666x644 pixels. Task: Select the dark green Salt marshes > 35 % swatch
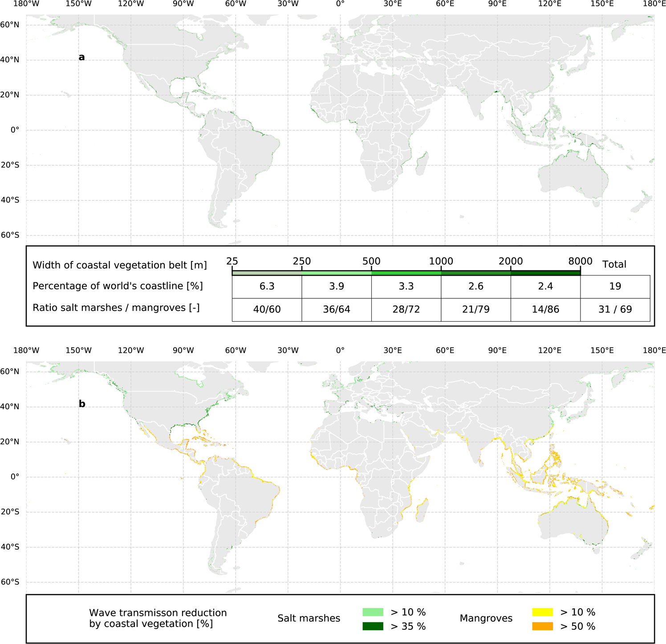click(x=373, y=625)
